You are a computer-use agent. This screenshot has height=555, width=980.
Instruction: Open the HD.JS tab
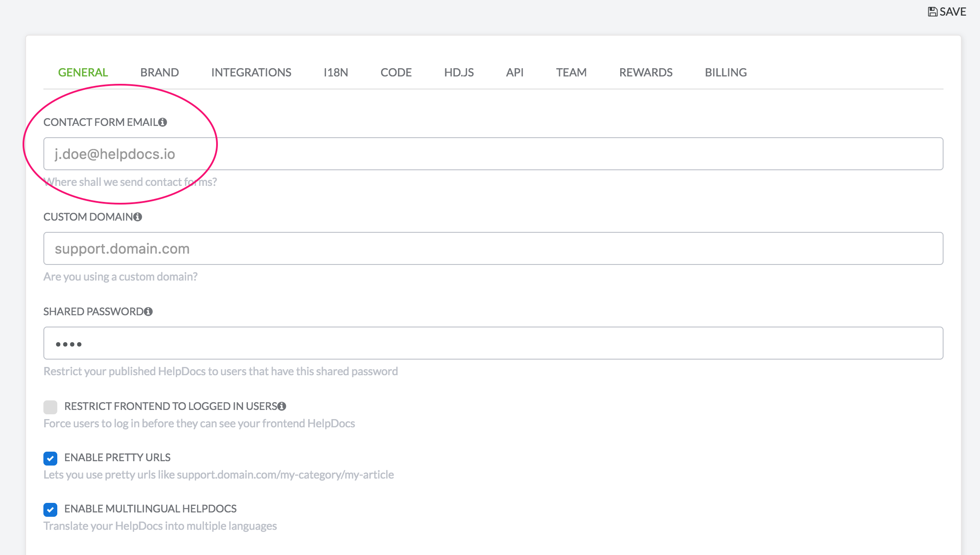click(459, 73)
